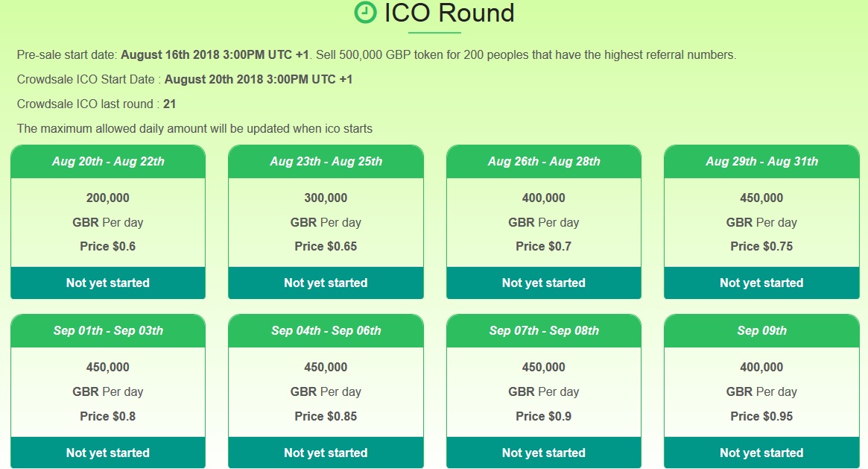Image resolution: width=868 pixels, height=469 pixels.
Task: Click Not yet started under Price $0.7
Action: click(x=544, y=283)
